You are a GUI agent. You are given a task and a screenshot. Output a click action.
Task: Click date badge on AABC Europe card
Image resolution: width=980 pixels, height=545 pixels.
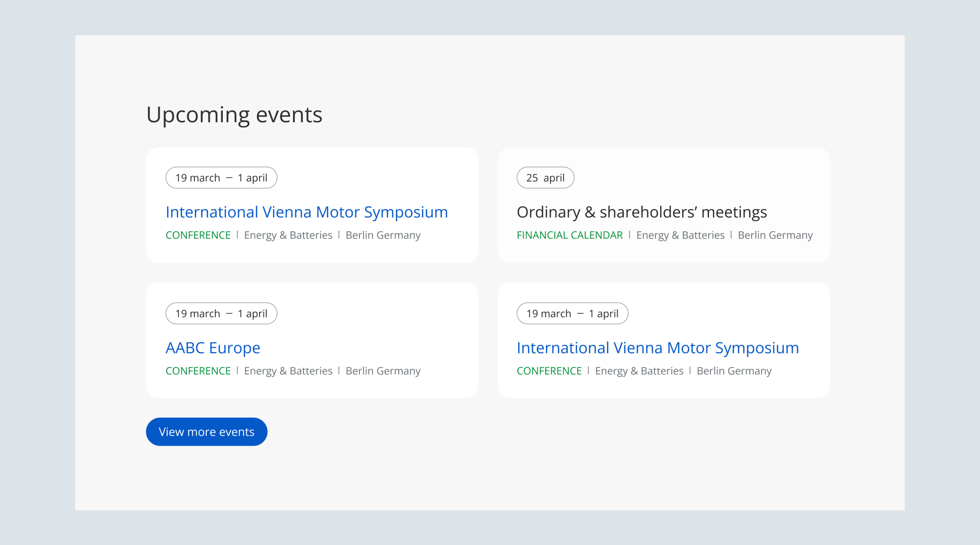(221, 314)
